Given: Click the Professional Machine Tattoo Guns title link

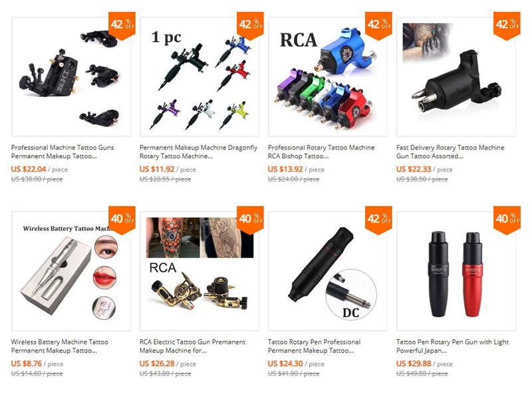Looking at the screenshot, I should coord(63,152).
